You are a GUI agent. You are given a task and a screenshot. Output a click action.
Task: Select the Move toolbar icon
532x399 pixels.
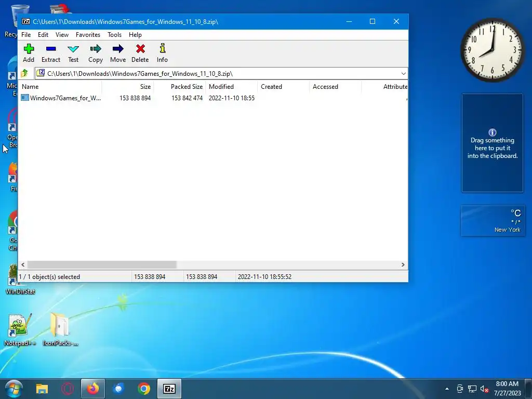[x=118, y=54]
